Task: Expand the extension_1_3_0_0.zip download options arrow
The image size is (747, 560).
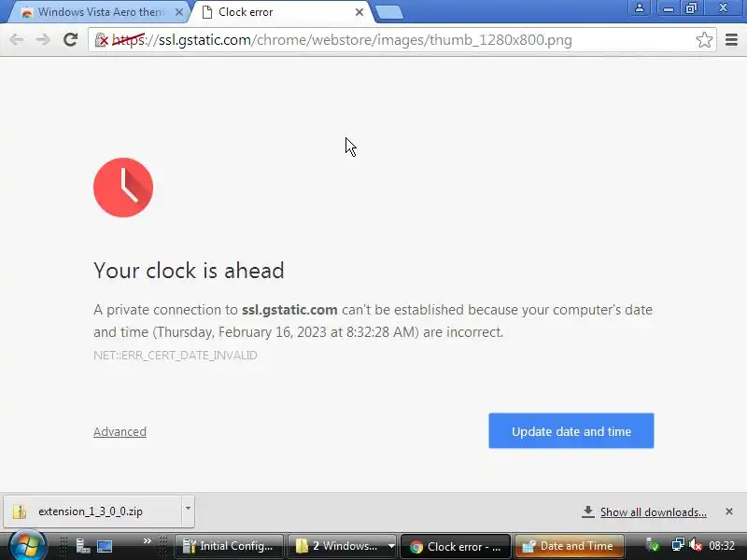Action: point(188,509)
